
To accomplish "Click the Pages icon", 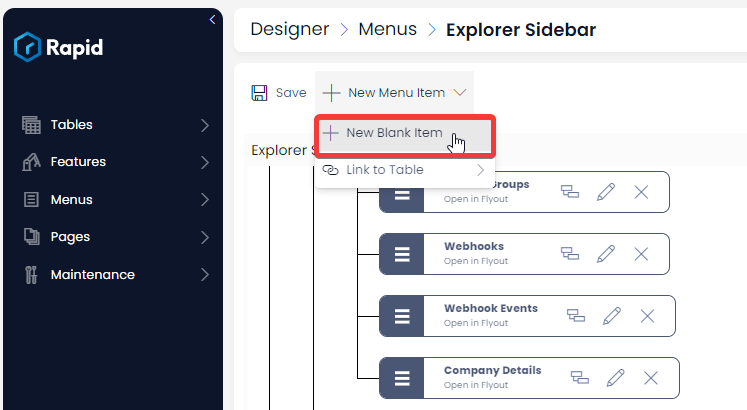I will click(31, 237).
